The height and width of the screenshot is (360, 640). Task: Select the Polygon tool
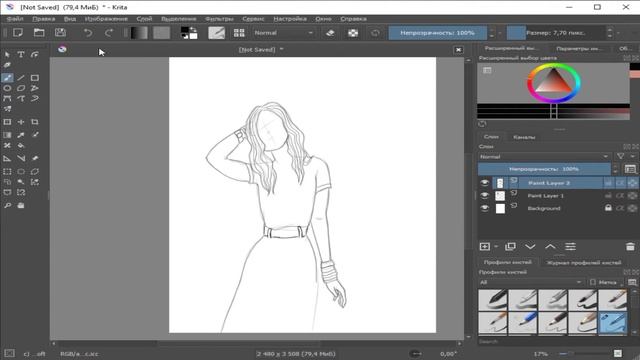click(x=21, y=88)
